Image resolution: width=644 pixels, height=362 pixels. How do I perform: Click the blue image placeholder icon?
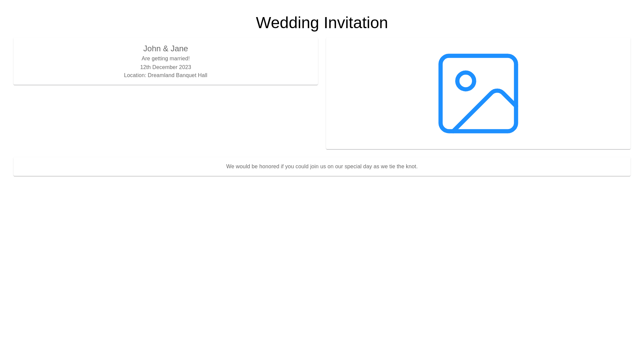[x=478, y=94]
